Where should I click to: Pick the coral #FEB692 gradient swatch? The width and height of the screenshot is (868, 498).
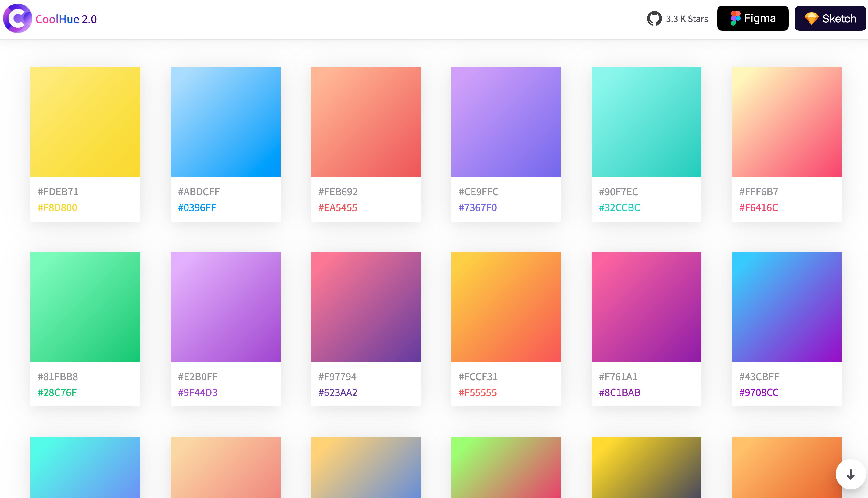tap(366, 122)
